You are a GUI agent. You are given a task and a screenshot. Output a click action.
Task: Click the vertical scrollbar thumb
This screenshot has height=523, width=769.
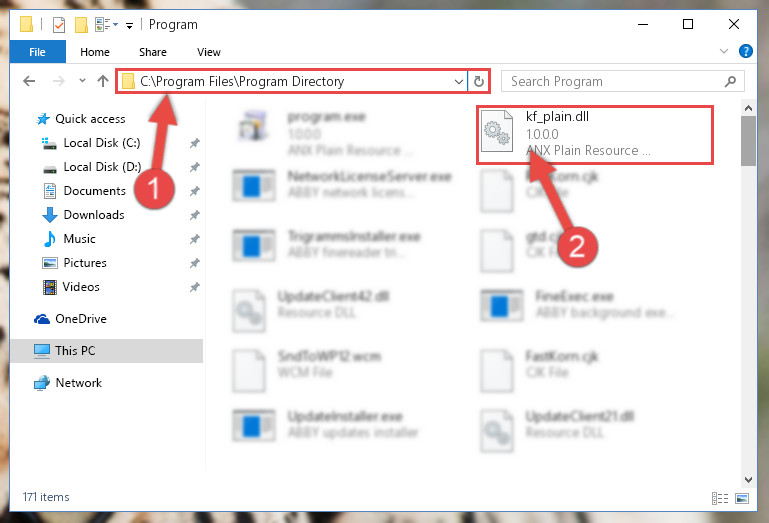(x=748, y=141)
